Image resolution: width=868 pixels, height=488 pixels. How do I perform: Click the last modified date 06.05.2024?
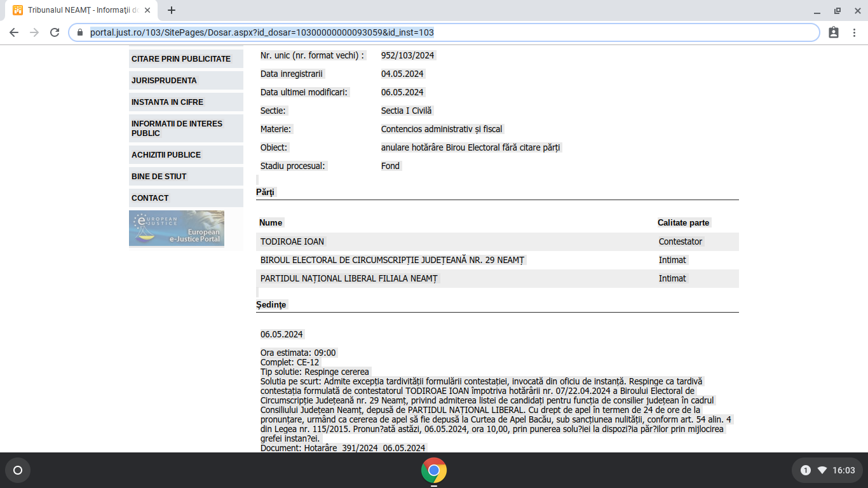point(402,92)
